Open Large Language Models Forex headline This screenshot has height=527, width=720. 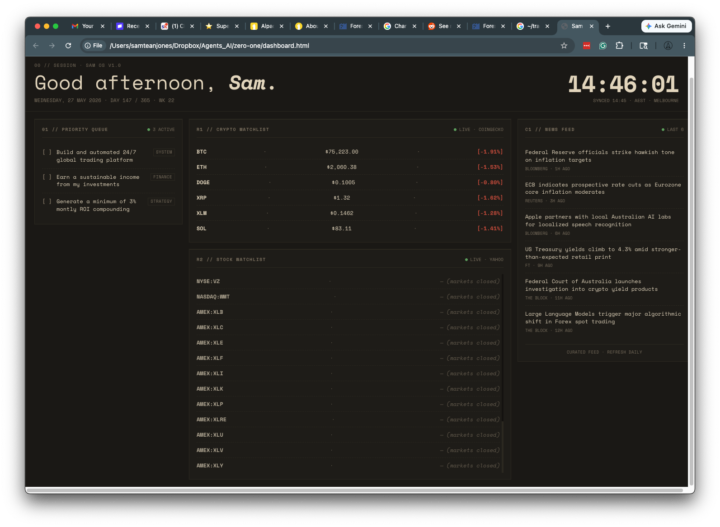coord(603,318)
